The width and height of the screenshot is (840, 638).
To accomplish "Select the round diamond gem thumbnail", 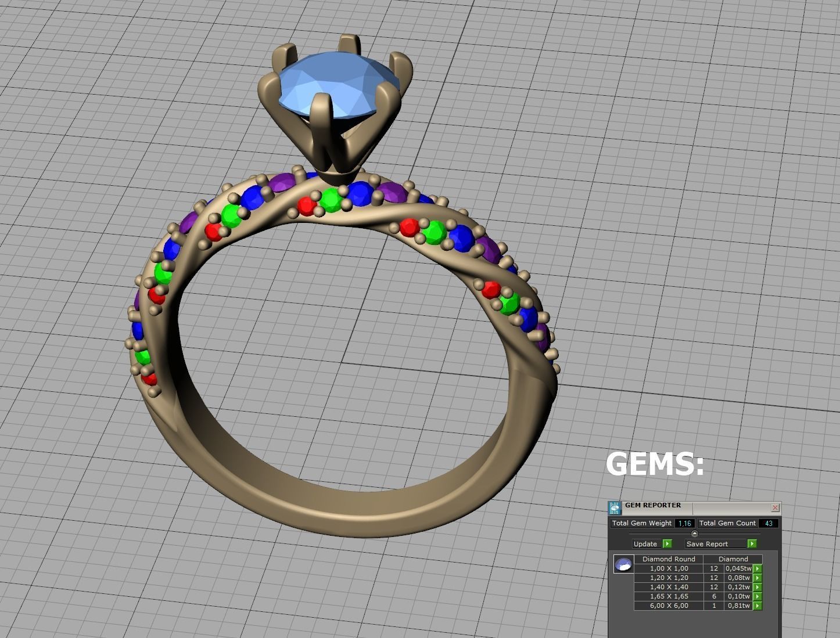I will pyautogui.click(x=623, y=564).
